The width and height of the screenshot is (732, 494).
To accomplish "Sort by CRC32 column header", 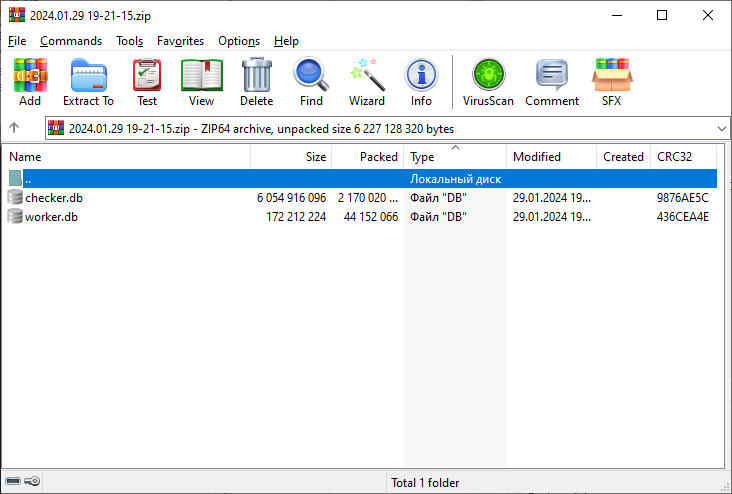I will click(683, 157).
